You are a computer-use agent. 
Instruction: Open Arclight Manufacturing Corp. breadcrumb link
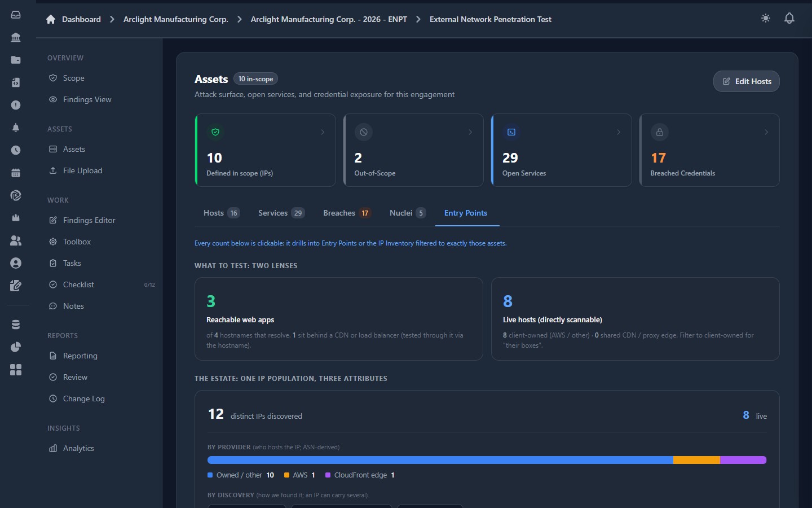click(x=176, y=19)
